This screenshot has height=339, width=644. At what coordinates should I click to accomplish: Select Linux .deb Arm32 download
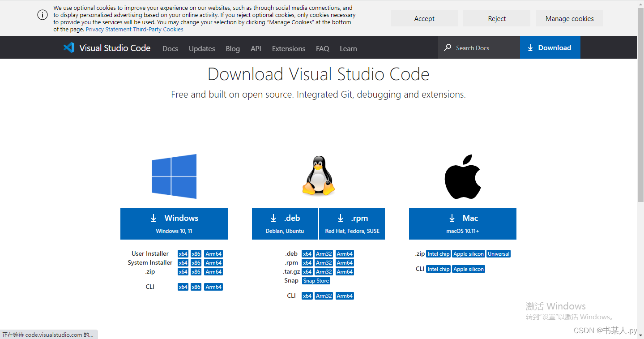coord(324,254)
